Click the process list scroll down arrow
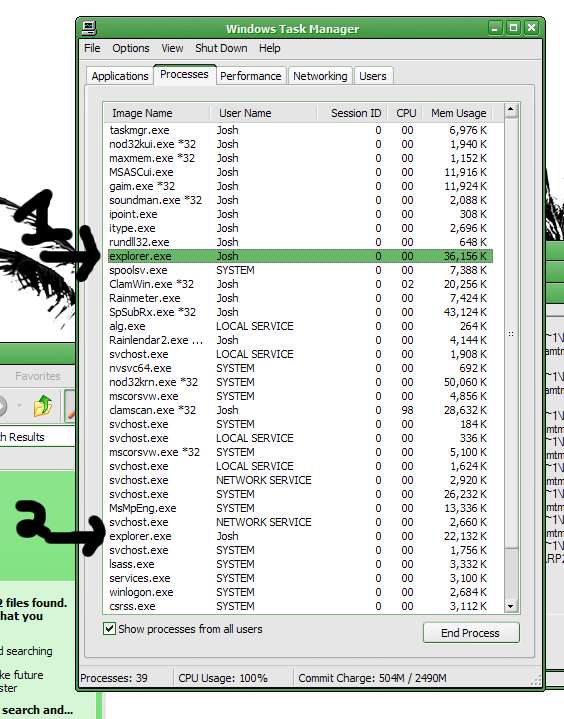This screenshot has height=719, width=564. 511,605
